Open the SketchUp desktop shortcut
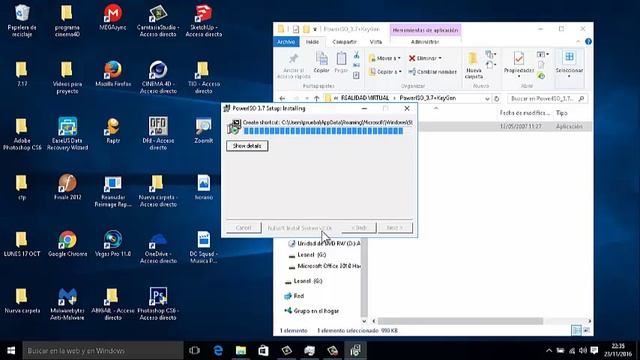The height and width of the screenshot is (360, 640). click(x=203, y=20)
